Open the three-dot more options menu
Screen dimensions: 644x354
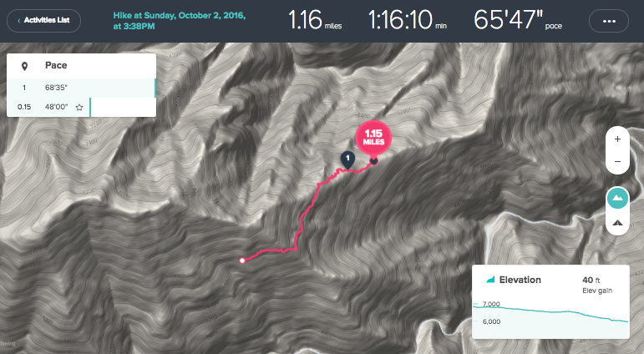tap(609, 21)
